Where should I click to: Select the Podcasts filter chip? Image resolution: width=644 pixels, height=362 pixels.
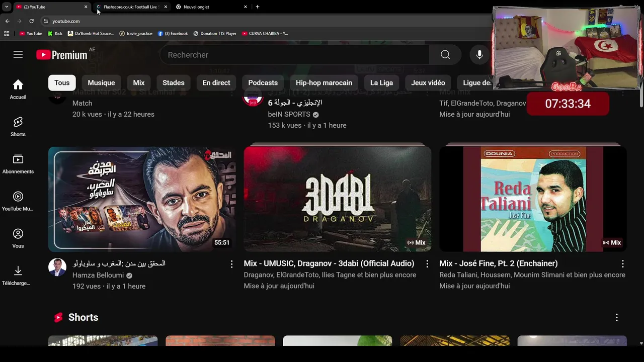pyautogui.click(x=263, y=83)
